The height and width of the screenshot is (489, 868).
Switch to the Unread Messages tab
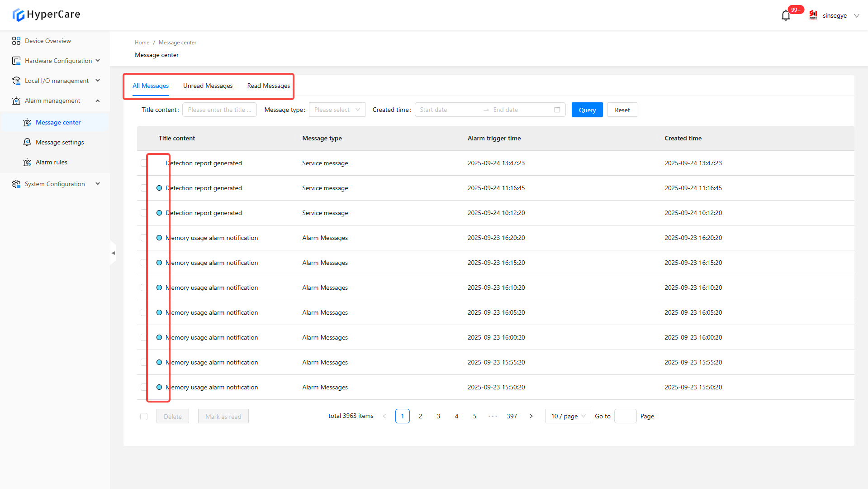click(x=208, y=86)
